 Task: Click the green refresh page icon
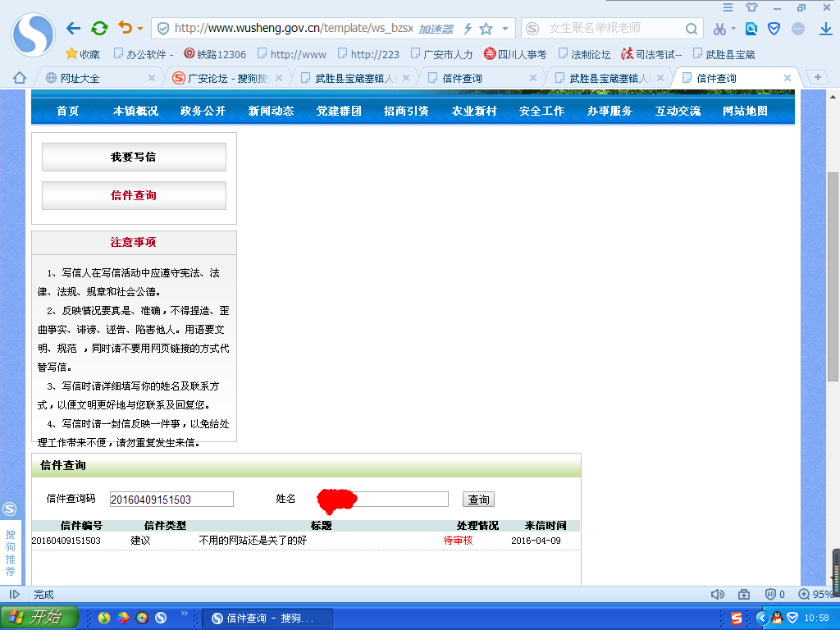tap(99, 29)
